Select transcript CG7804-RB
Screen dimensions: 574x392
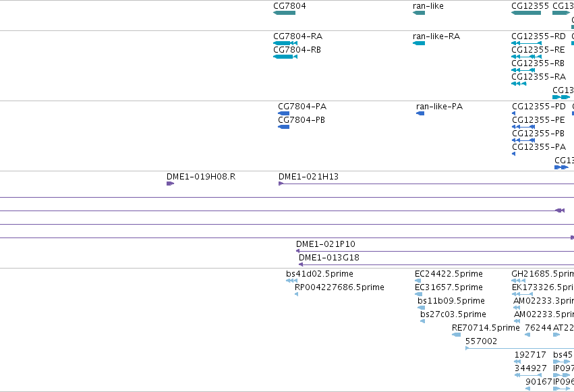[x=285, y=57]
